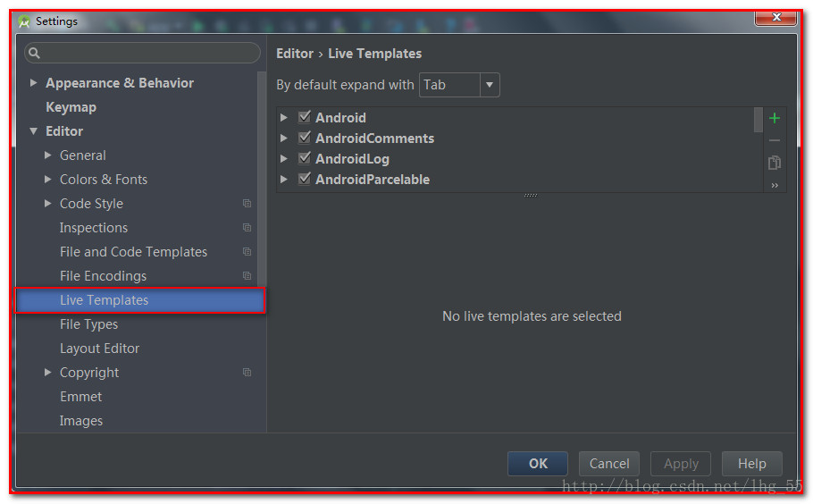Click the project-level icon beside File Encodings
This screenshot has height=504, width=813.
[x=247, y=276]
